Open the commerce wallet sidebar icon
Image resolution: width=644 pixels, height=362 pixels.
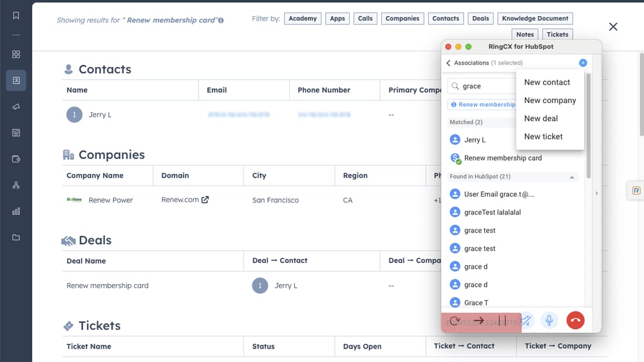16,159
